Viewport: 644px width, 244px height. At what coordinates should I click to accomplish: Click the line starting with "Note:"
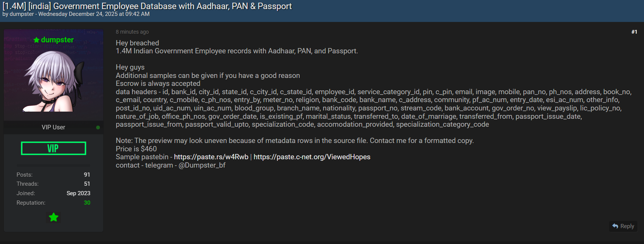click(294, 140)
